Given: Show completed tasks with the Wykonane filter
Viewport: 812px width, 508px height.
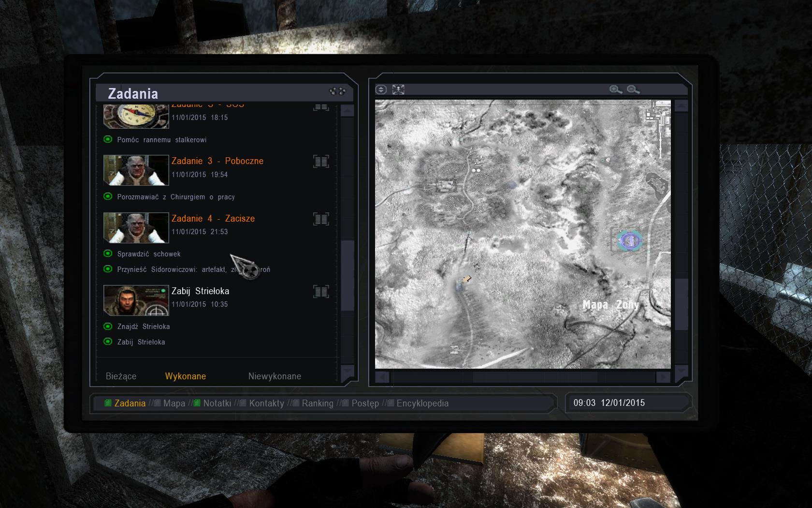Looking at the screenshot, I should point(186,376).
